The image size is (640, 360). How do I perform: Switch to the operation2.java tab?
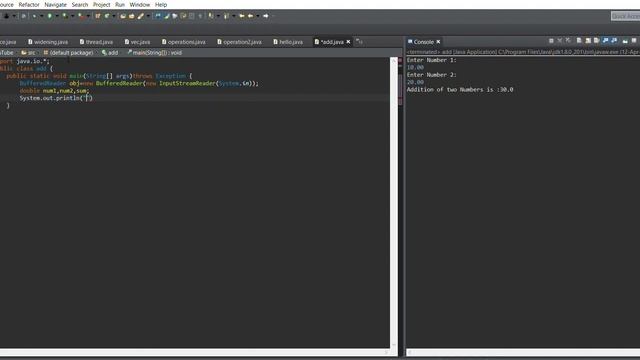[240, 42]
